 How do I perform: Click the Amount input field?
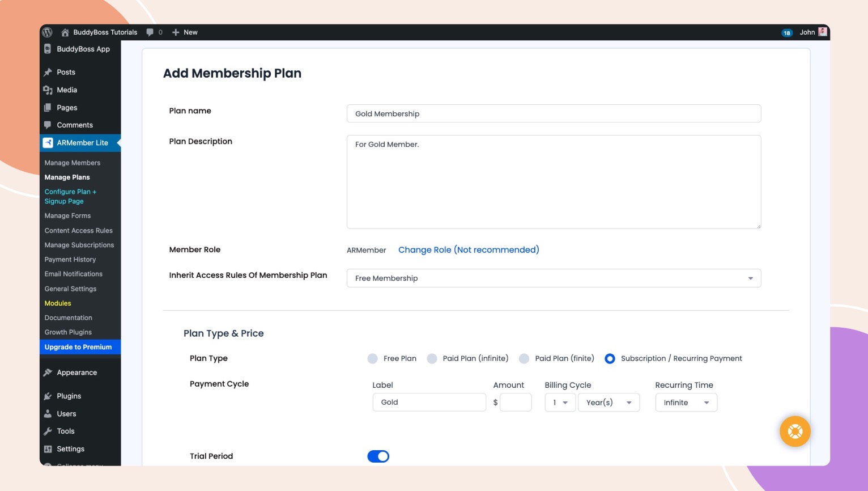[516, 403]
